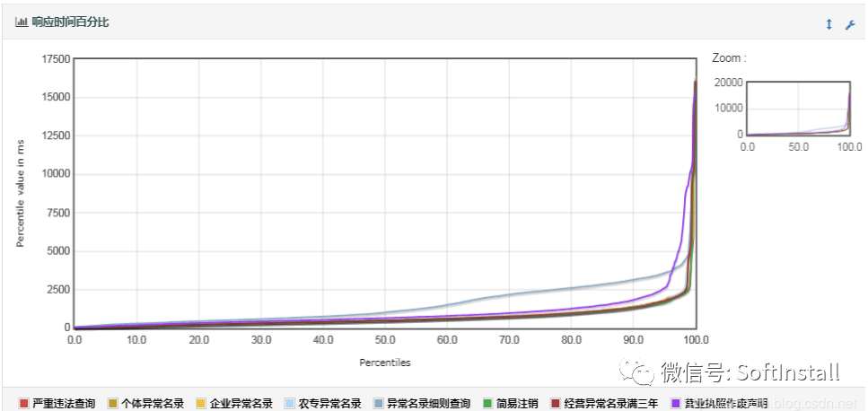
Task: Click the Zoom overview mini chart
Action: tap(798, 108)
